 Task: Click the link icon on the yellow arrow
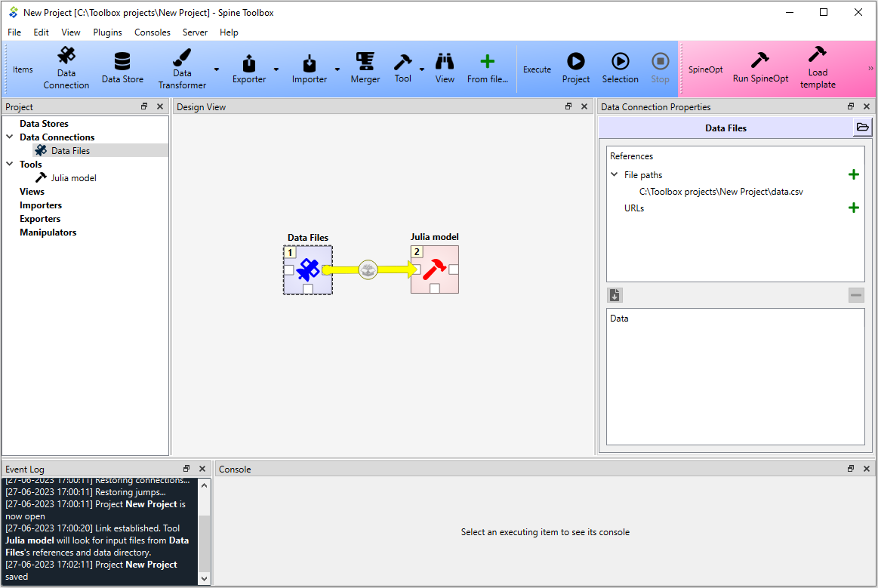point(368,270)
